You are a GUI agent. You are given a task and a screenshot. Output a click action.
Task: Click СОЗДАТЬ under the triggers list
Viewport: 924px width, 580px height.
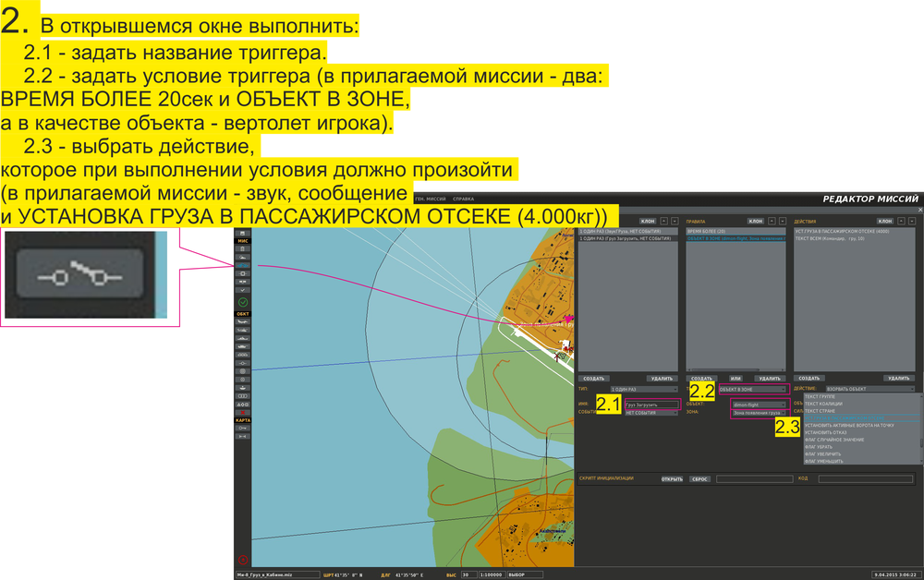(593, 379)
